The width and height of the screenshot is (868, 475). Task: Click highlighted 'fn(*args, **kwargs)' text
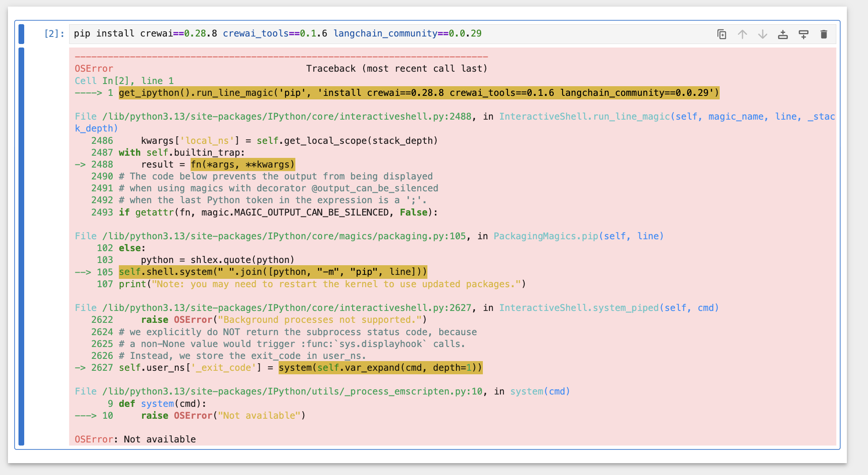coord(243,164)
